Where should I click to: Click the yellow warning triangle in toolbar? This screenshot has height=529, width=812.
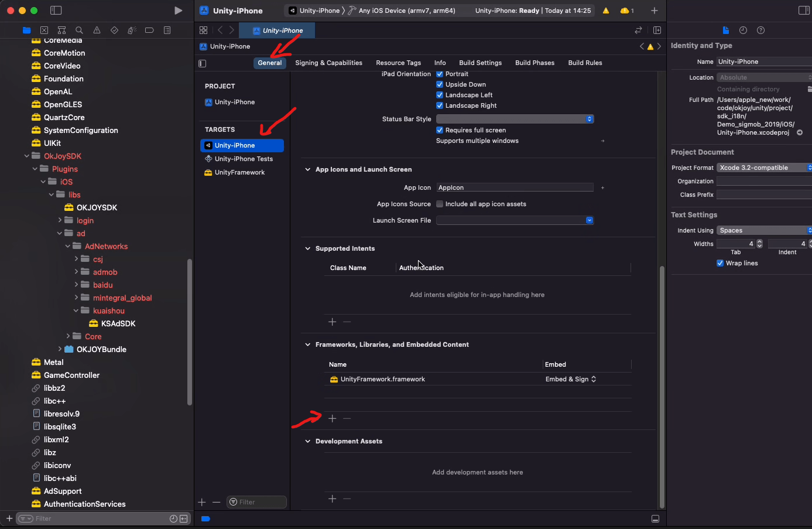pyautogui.click(x=606, y=11)
